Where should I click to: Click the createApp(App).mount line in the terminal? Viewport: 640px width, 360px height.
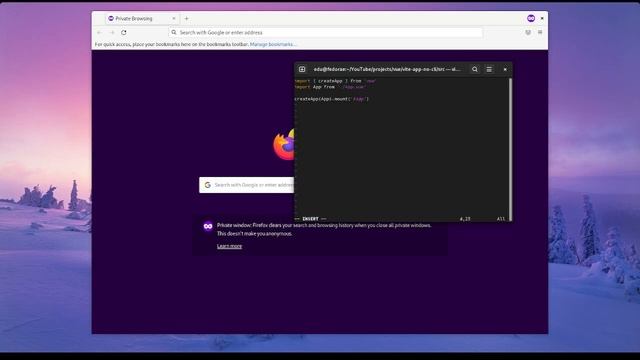tap(331, 99)
